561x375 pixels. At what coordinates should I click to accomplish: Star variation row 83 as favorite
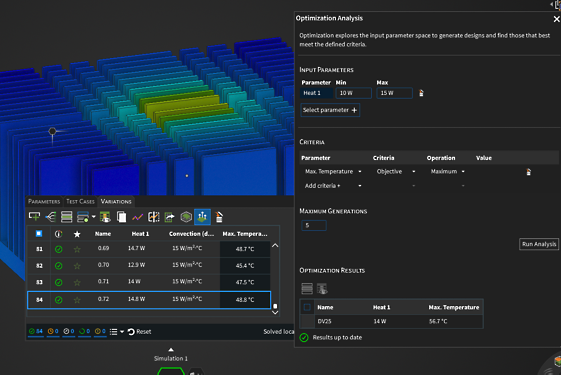point(77,282)
